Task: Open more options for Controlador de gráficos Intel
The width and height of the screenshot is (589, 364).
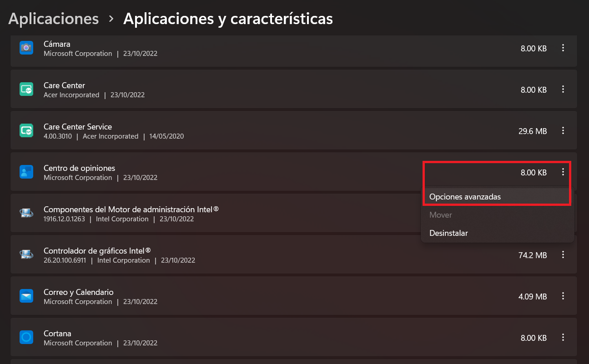Action: click(x=563, y=255)
